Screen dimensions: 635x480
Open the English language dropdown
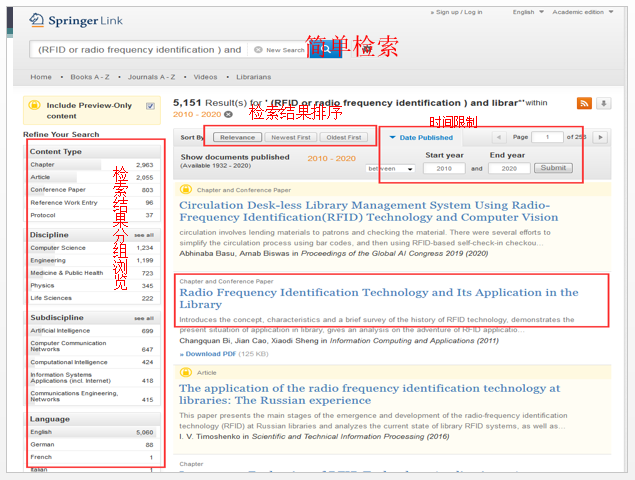tap(528, 12)
